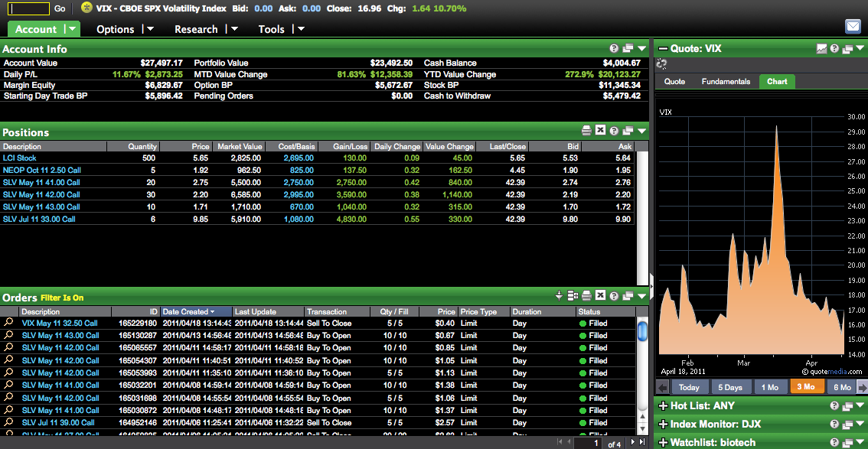Open the LCI Stock position link
The width and height of the screenshot is (868, 449).
pos(20,158)
